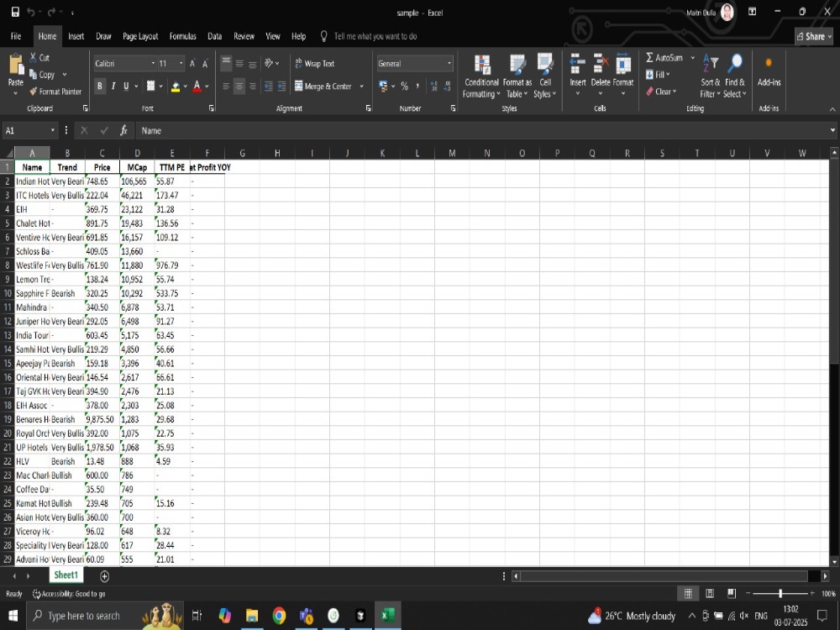Open Find & Select magnifier

point(735,75)
